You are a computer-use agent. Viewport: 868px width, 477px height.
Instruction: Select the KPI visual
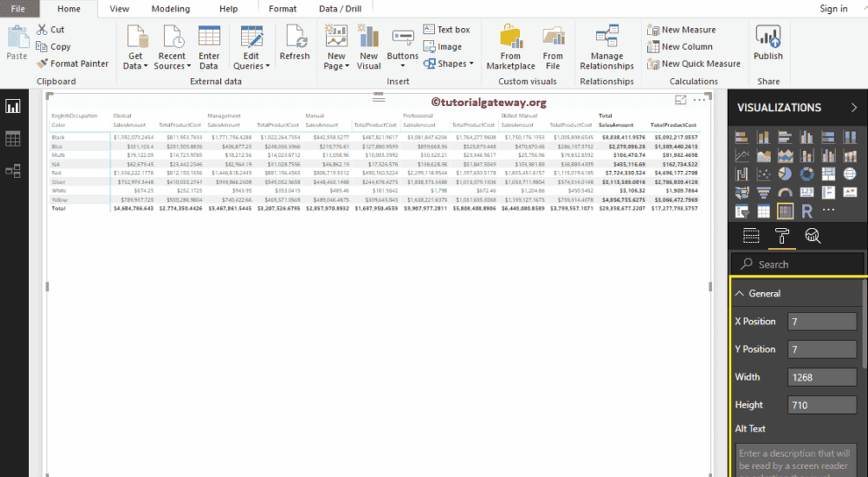pos(850,193)
